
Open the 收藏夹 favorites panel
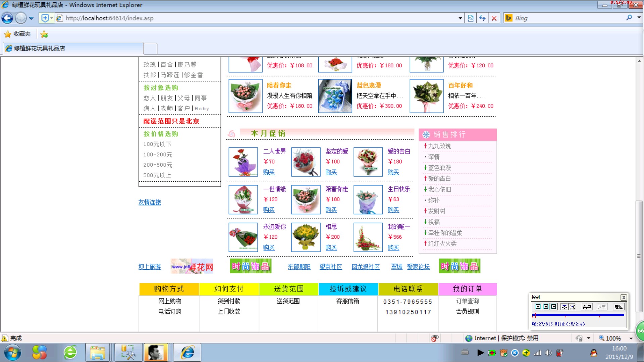tap(17, 34)
